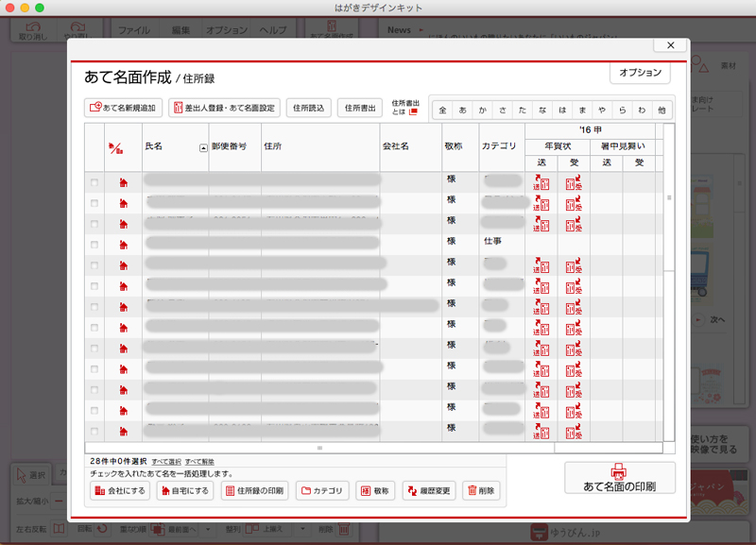Image resolution: width=756 pixels, height=545 pixels.
Task: Open the オプション menu in the main window
Action: click(227, 30)
